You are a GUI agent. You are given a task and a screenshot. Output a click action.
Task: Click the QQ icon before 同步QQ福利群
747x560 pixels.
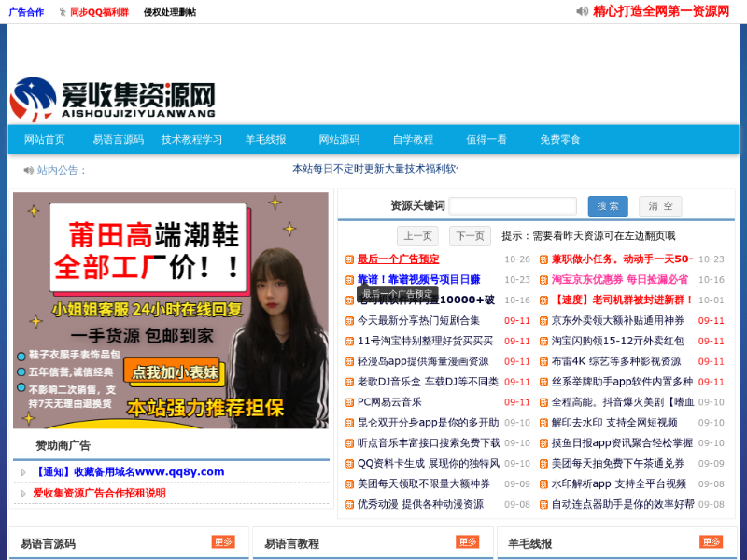point(63,12)
